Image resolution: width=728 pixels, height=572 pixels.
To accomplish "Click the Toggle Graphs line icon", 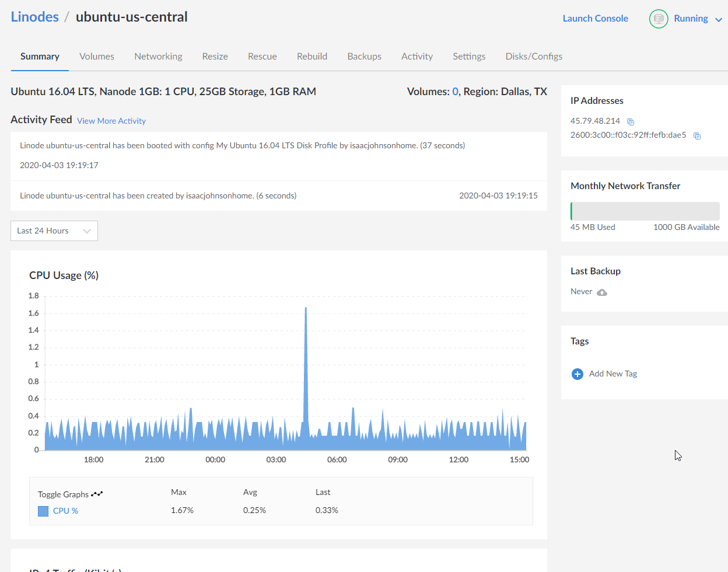I will (x=97, y=494).
